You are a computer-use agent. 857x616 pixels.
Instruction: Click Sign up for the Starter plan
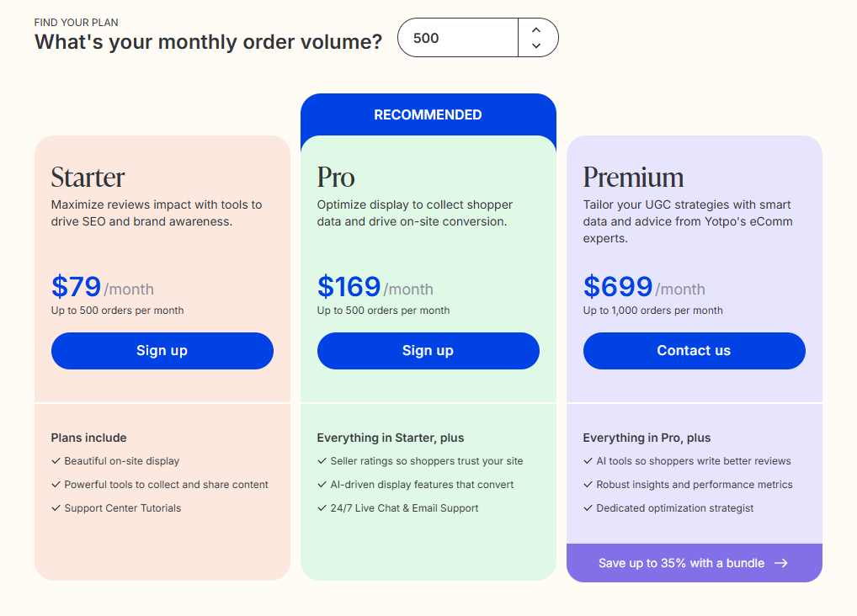162,351
